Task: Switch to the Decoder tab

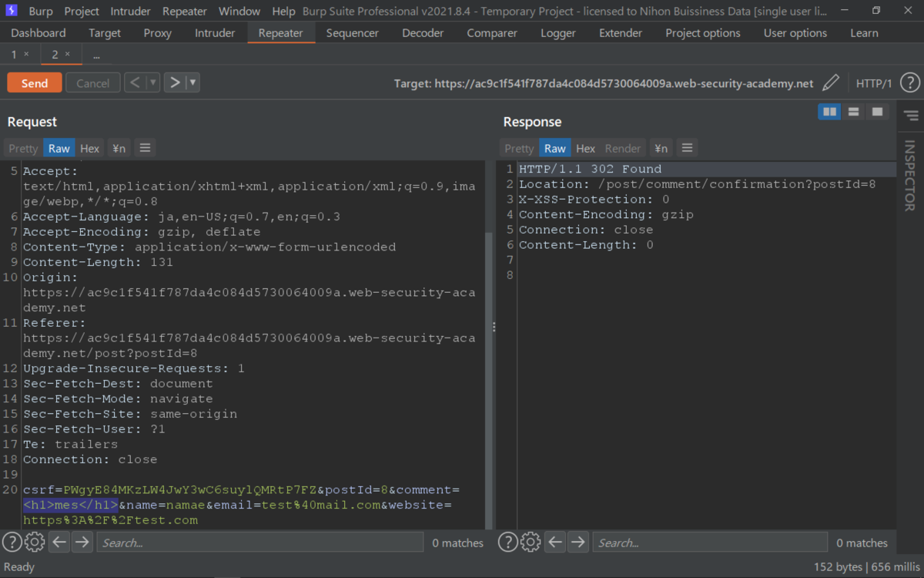Action: coord(423,33)
